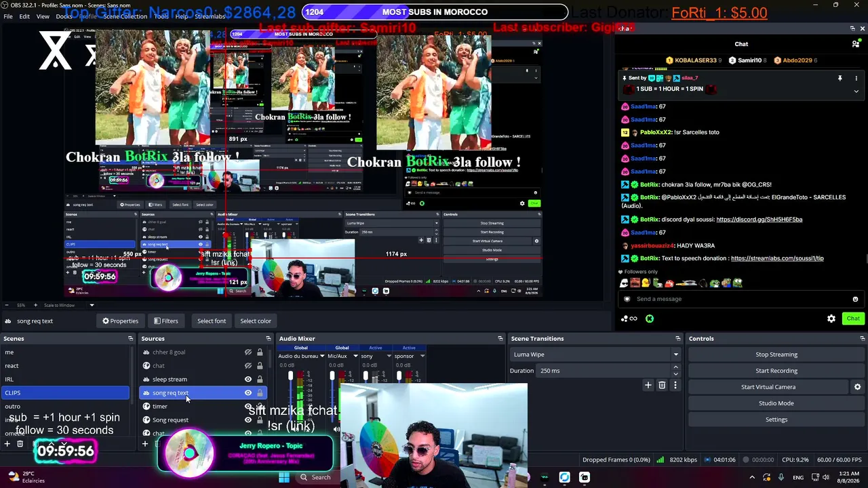
Task: Open the Edit menu
Action: click(x=24, y=16)
